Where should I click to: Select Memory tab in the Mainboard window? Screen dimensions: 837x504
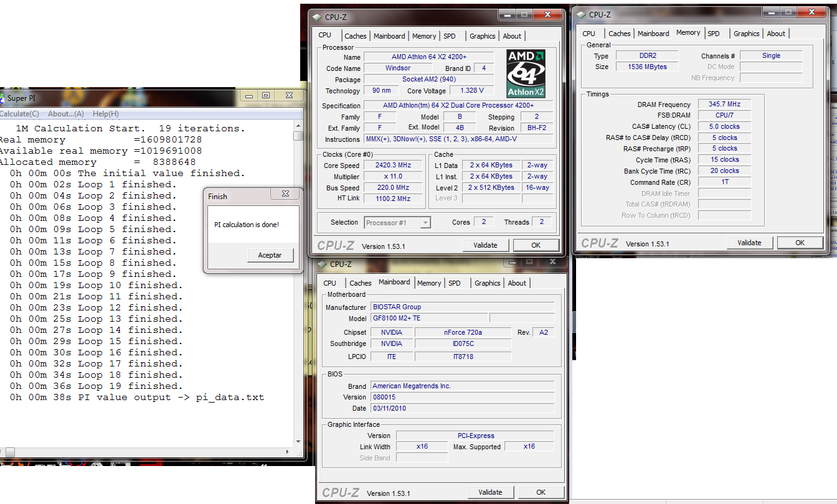tap(429, 283)
